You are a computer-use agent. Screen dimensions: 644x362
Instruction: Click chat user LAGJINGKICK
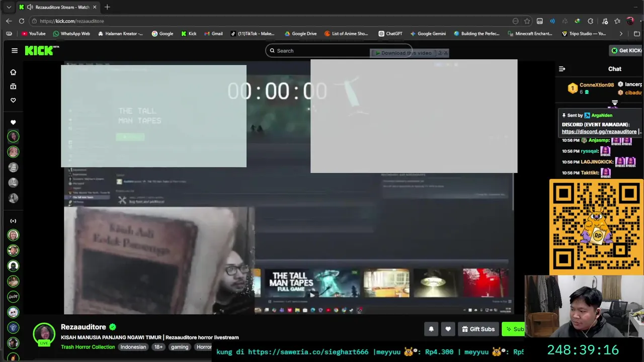tap(597, 162)
